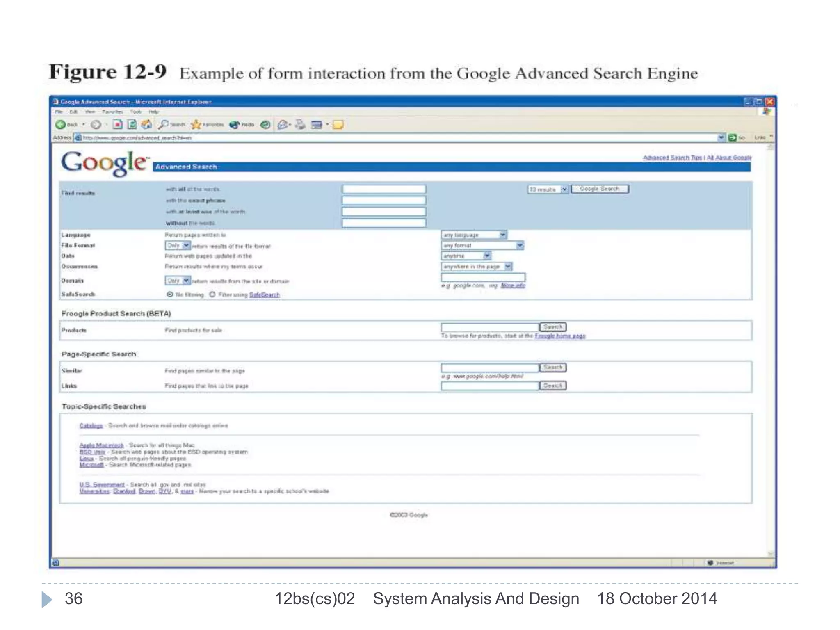This screenshot has width=840, height=630.
Task: Open the View menu
Action: (x=90, y=112)
